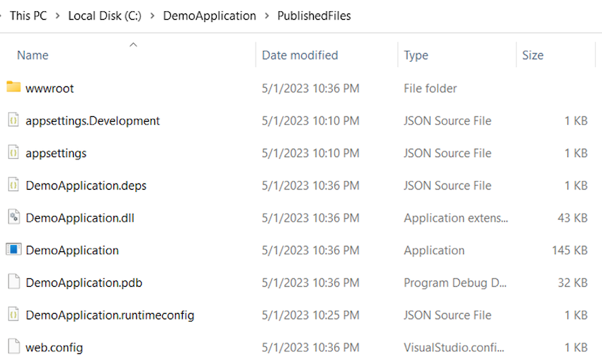Select the web.config file name
This screenshot has height=364, width=602.
pyautogui.click(x=54, y=347)
